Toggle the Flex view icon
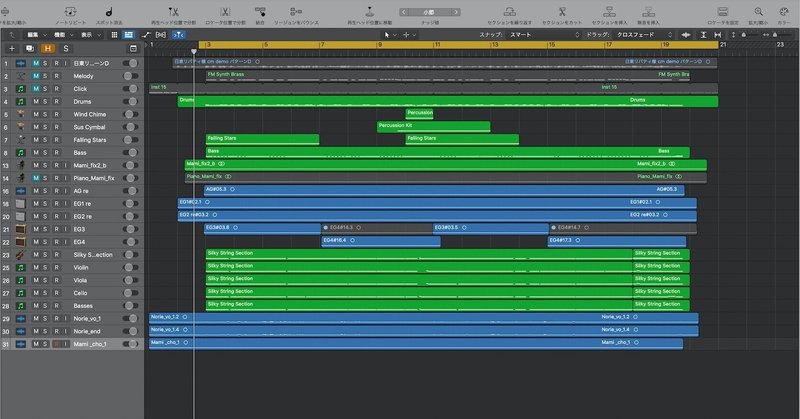This screenshot has height=419, width=800. point(161,35)
